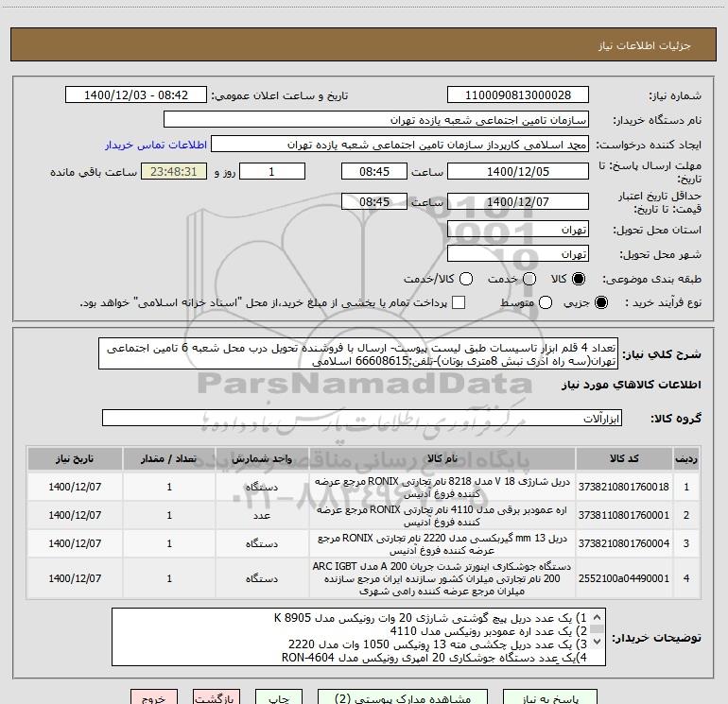Click product code 373811080176​0001
Image resolution: width=728 pixels, height=704 pixels.
point(624,515)
